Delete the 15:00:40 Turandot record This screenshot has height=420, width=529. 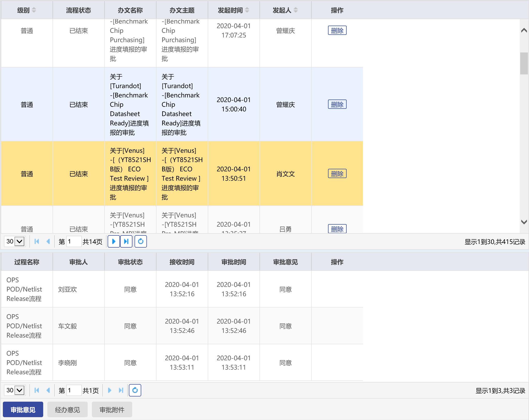(337, 104)
